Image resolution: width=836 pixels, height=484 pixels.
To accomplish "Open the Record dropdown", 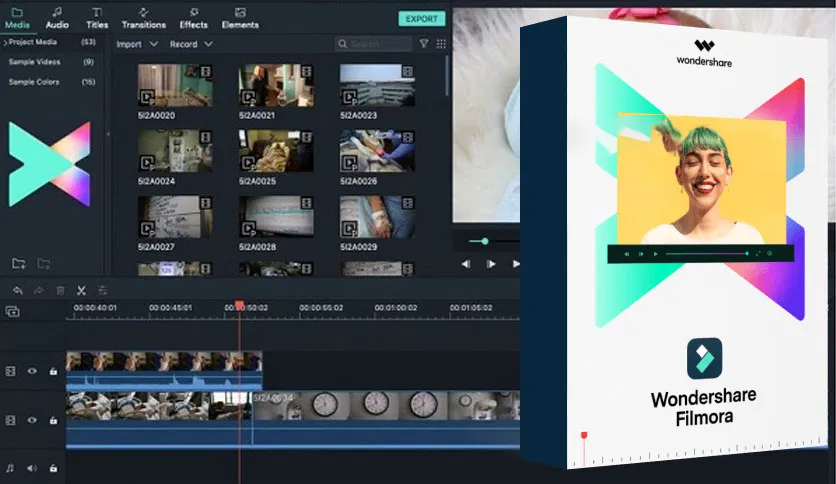I will pyautogui.click(x=190, y=44).
